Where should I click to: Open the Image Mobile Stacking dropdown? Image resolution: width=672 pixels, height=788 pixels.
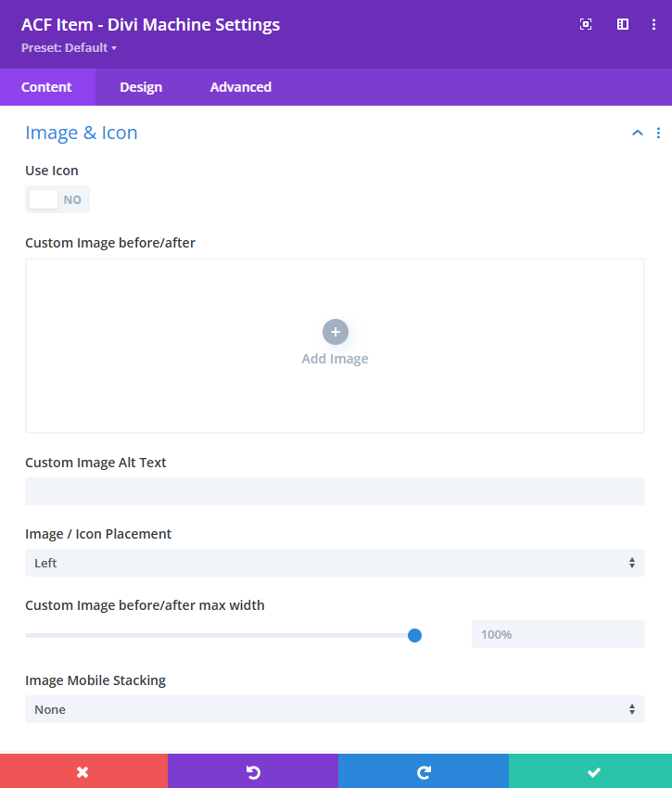(335, 709)
